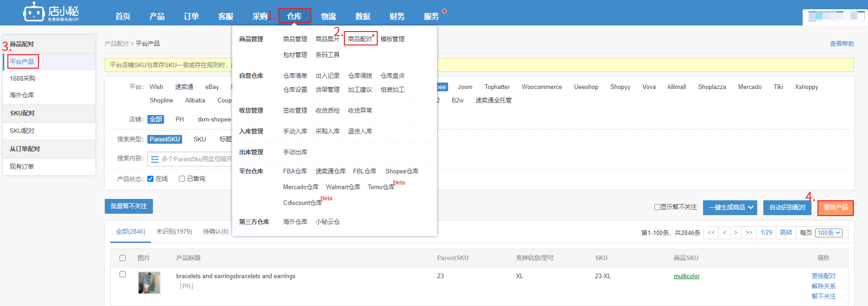Open Shopee仓库 in platform warehouses
Image resolution: width=868 pixels, height=306 pixels.
pos(402,171)
